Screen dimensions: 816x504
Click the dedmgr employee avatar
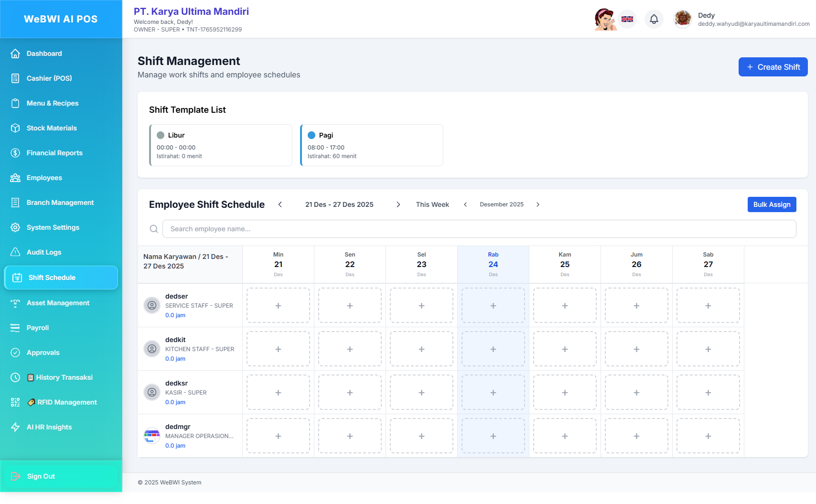pyautogui.click(x=152, y=436)
